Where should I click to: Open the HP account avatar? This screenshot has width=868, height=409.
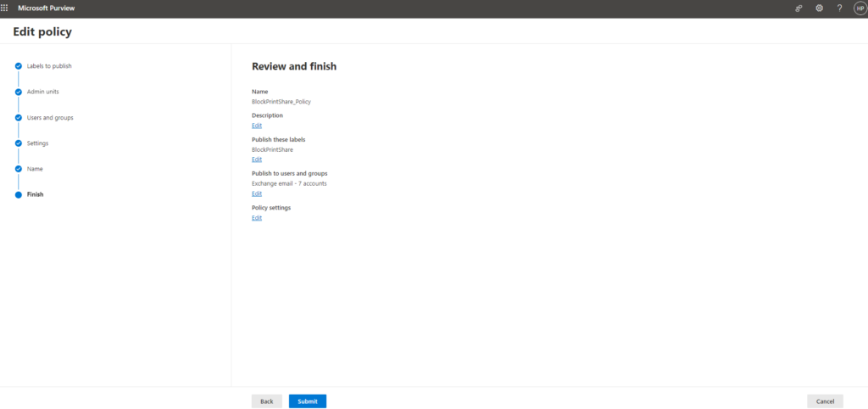click(x=860, y=8)
